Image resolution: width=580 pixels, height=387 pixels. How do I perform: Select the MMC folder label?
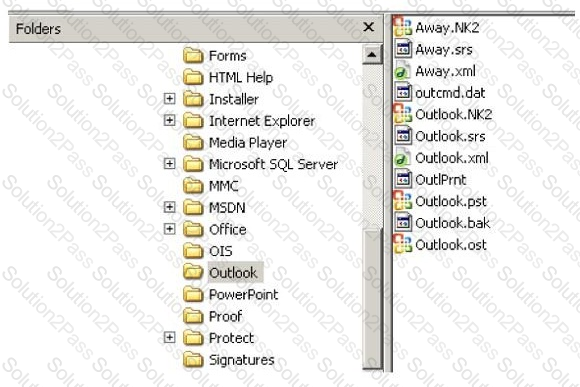[223, 186]
